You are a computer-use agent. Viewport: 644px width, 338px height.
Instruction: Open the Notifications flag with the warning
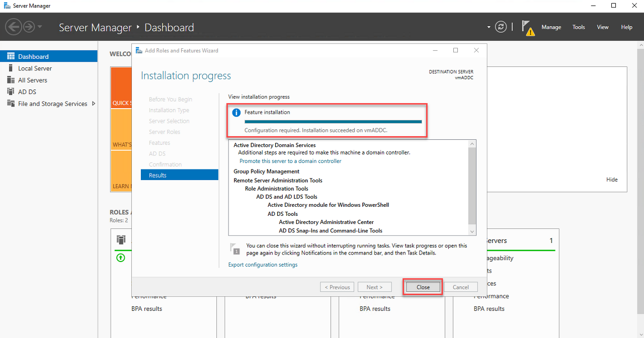point(527,28)
